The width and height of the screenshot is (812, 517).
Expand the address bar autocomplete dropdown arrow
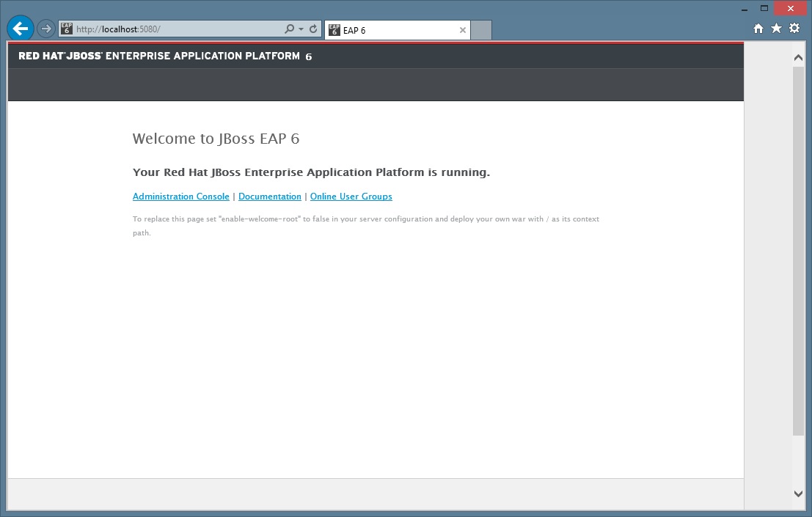point(301,29)
